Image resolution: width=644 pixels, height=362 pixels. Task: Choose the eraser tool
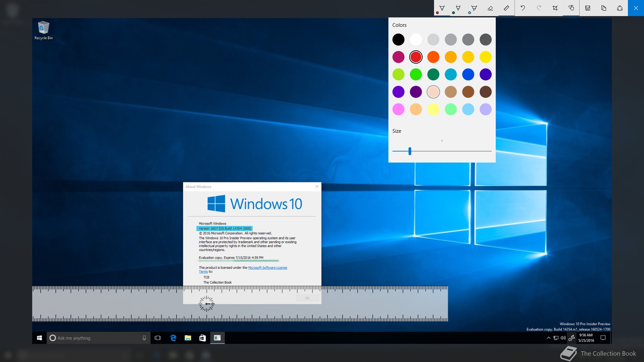[490, 8]
